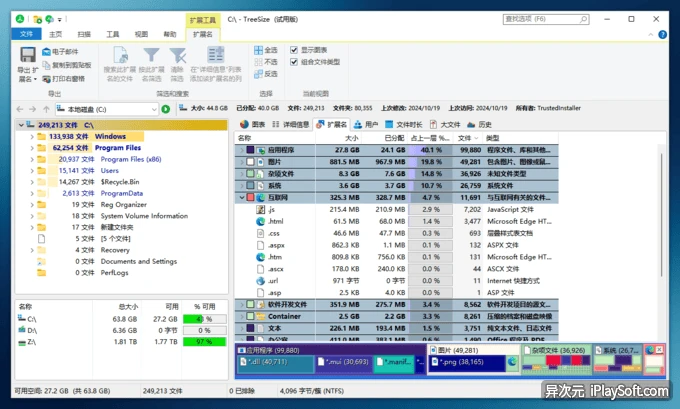
Task: Click the Windows folder icon in tree
Action: tap(42, 136)
